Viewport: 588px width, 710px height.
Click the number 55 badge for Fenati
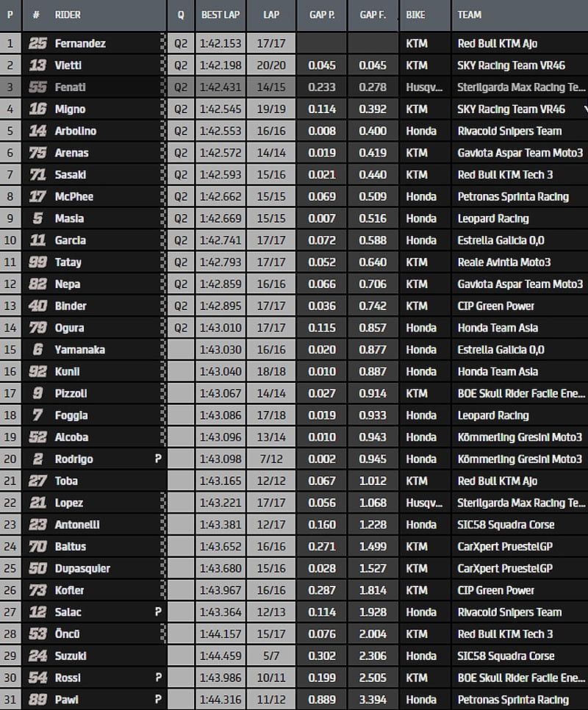(37, 87)
